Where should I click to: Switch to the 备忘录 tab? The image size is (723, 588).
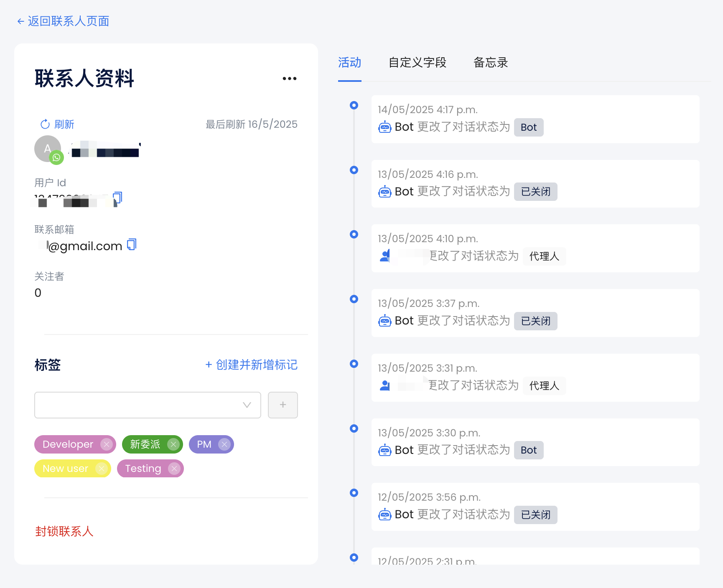tap(490, 63)
